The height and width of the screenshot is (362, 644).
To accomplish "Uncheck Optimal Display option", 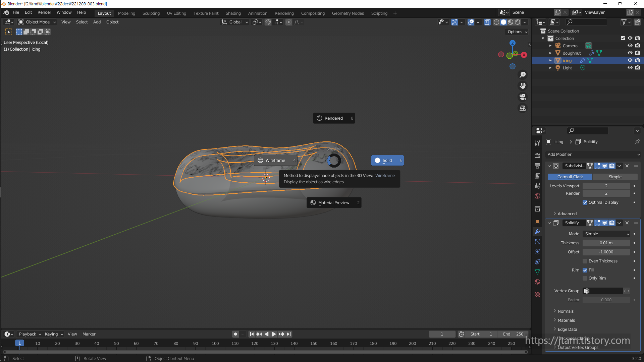I will point(585,202).
